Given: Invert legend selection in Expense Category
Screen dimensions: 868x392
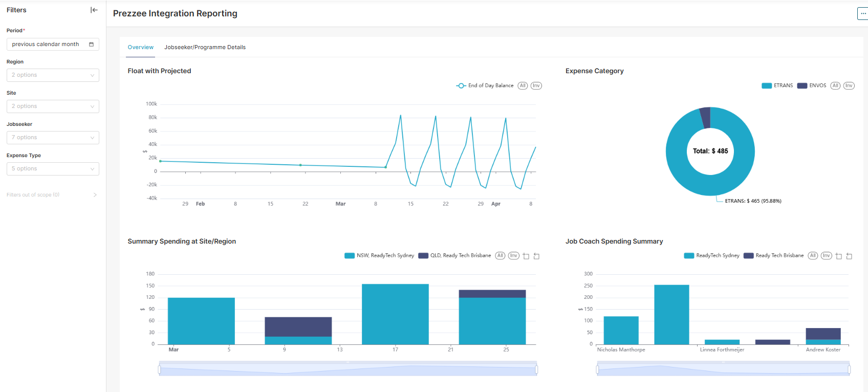Looking at the screenshot, I should point(849,85).
